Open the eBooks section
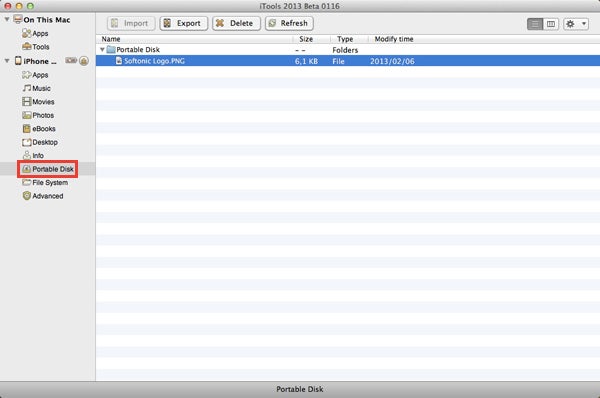Screen dimensions: 600x398 pyautogui.click(x=39, y=129)
